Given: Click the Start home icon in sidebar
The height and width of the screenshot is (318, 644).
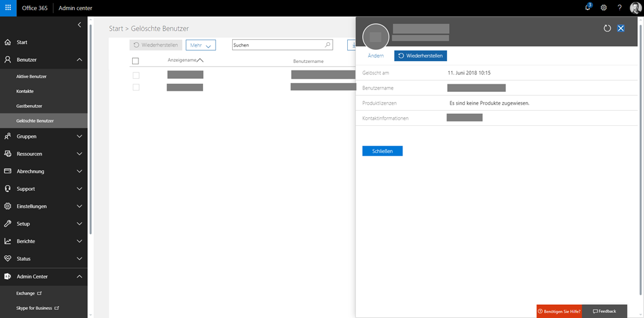Looking at the screenshot, I should pyautogui.click(x=8, y=42).
